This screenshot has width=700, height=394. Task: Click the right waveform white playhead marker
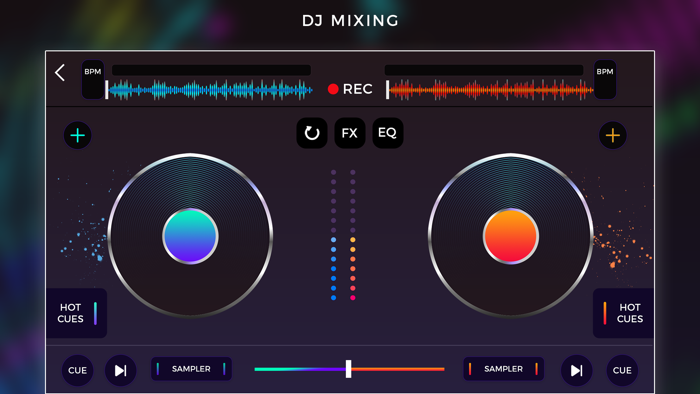[388, 90]
